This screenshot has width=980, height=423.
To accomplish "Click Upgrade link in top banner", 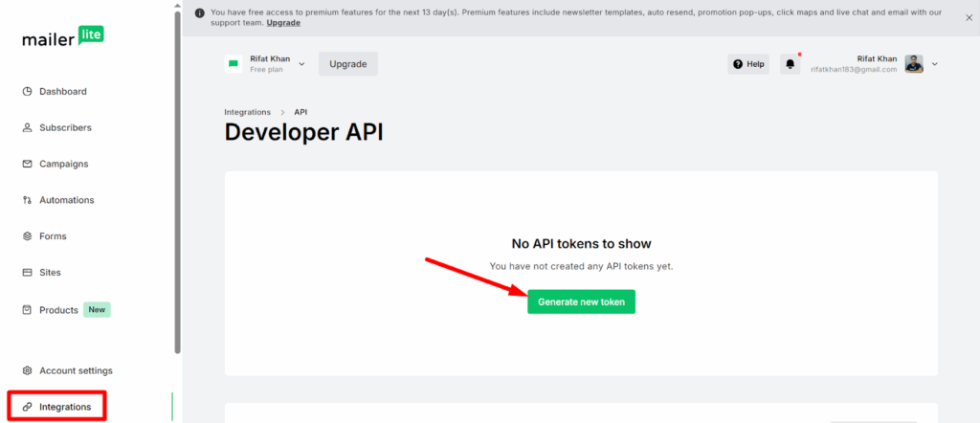I will (x=283, y=23).
